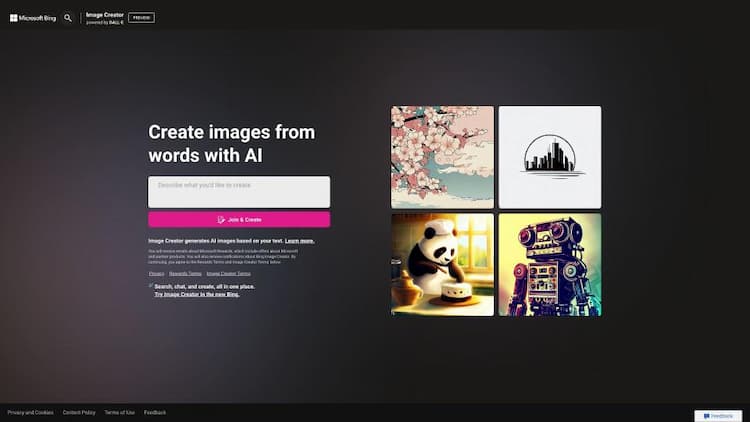This screenshot has width=750, height=422.
Task: Click 'Create images from words with AI' heading
Action: pos(232,144)
